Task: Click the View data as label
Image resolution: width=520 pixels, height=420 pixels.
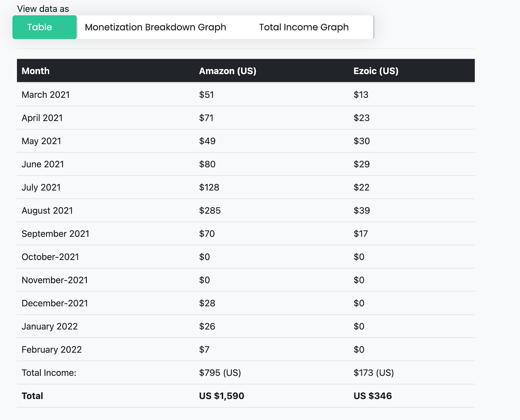Action: coord(43,9)
